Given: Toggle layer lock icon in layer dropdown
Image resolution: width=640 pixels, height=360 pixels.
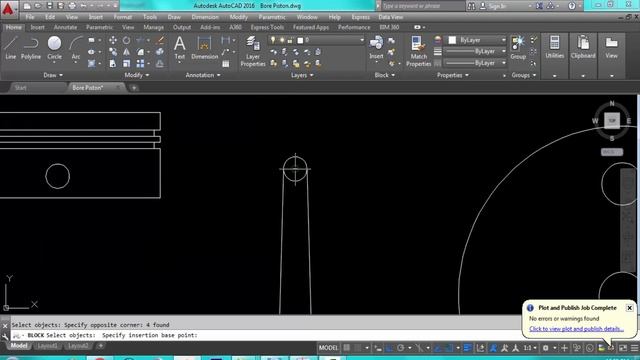Looking at the screenshot, I should [290, 40].
